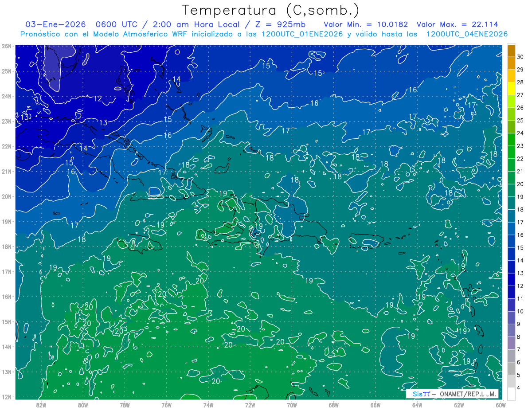Click the white legend swatch below 4
The height and width of the screenshot is (411, 532).
point(511,394)
